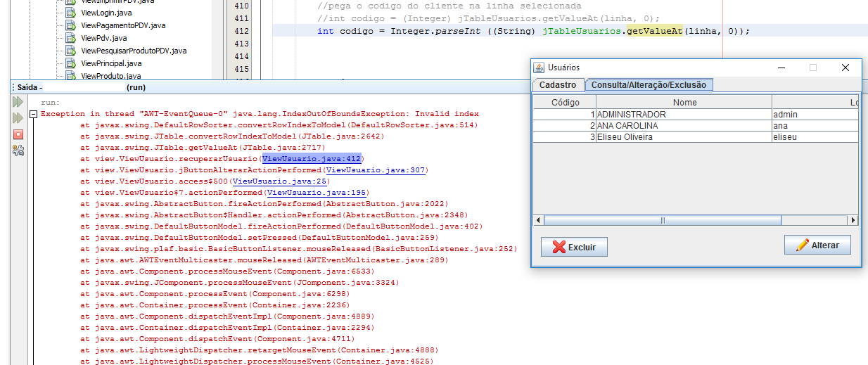Stop the running process with the red stop icon
Viewport: 868px width, 365px height.
click(x=18, y=134)
